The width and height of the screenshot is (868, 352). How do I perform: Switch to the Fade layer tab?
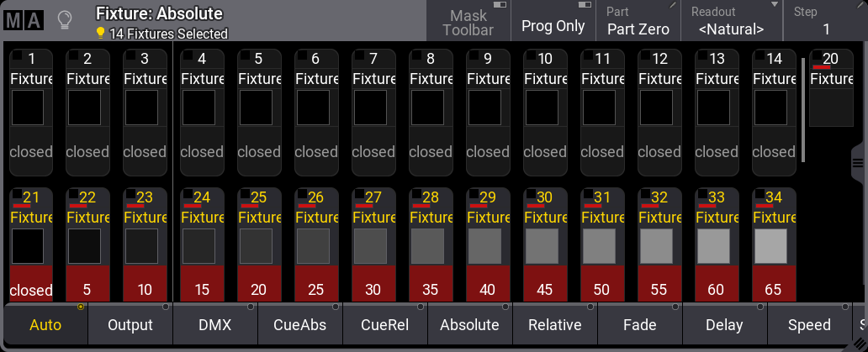coord(640,324)
